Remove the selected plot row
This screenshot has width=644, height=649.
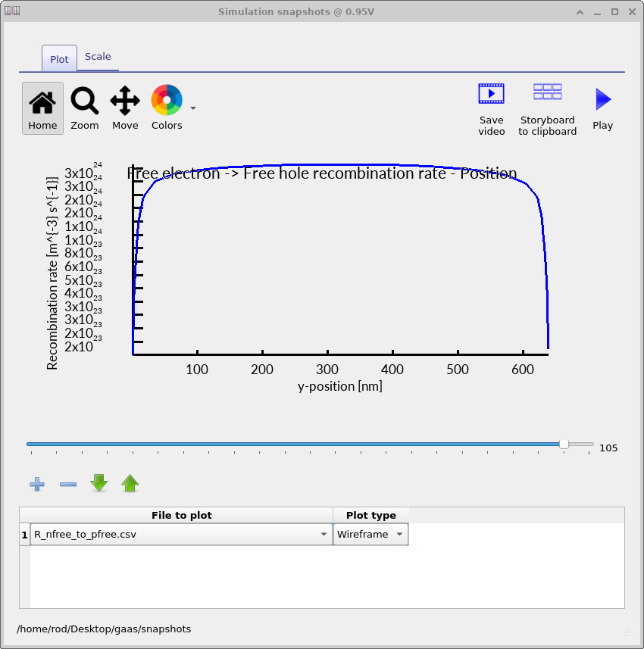(x=67, y=484)
